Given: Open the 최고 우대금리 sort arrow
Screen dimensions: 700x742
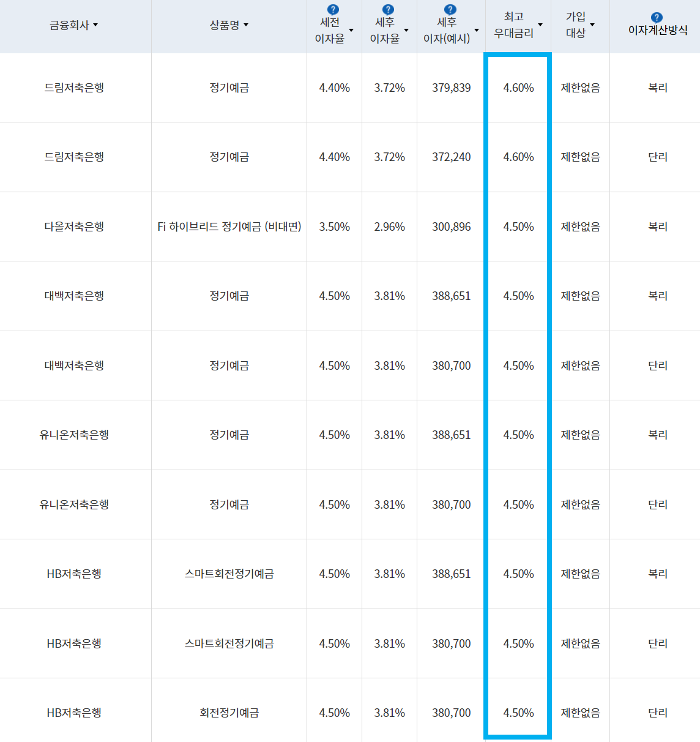Looking at the screenshot, I should tap(540, 25).
